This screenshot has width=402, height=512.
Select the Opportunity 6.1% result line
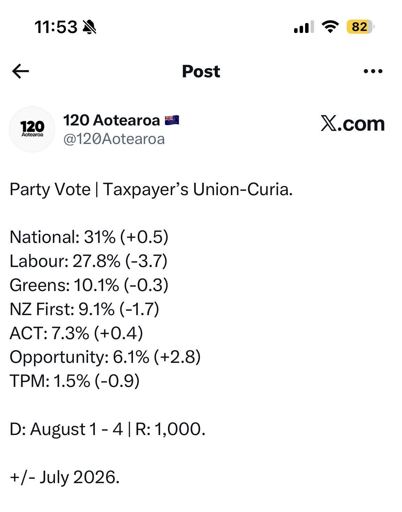pos(105,357)
